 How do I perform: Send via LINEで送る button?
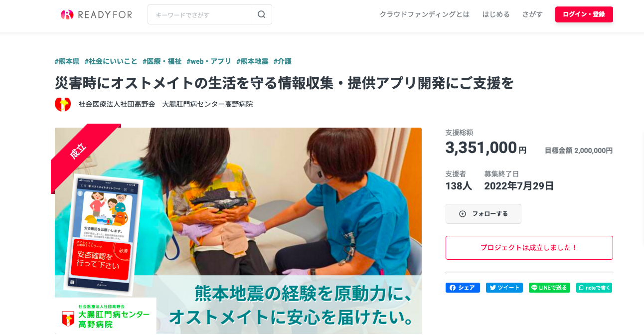click(549, 288)
